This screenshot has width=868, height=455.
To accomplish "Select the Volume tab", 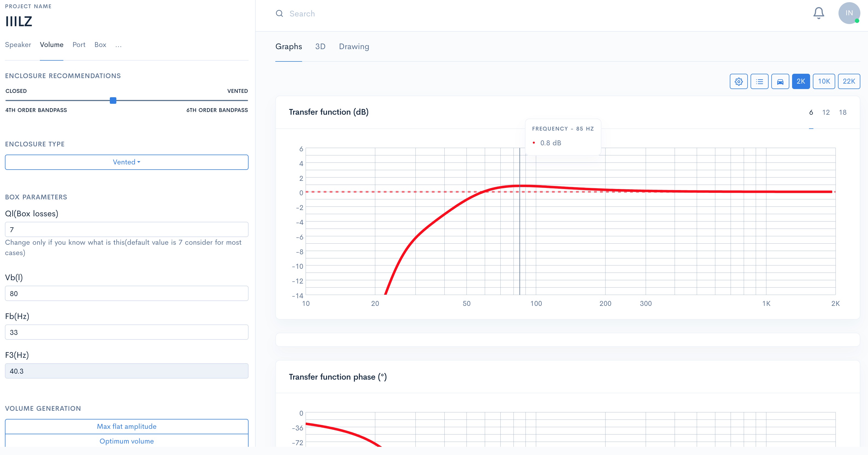I will pos(52,45).
